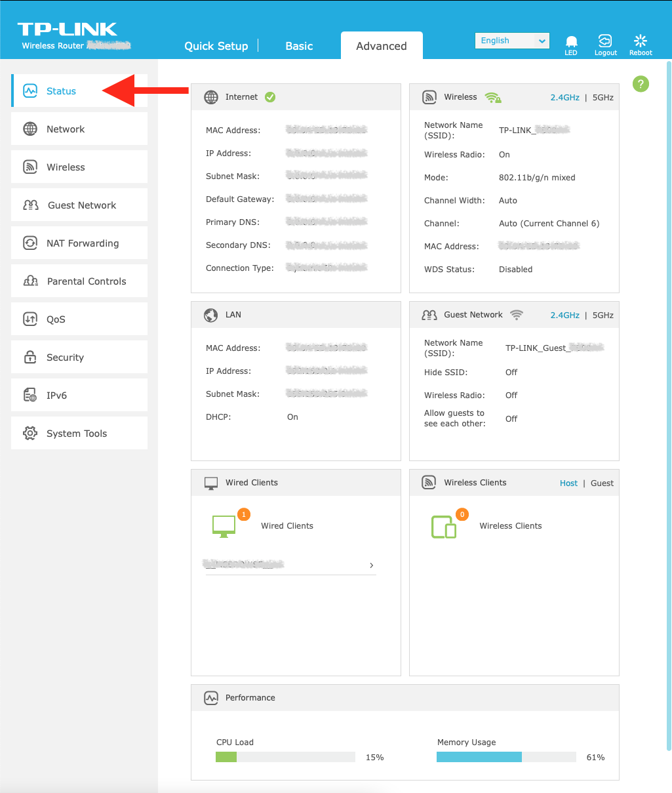Click the Parental Controls family icon
672x793 pixels.
[31, 281]
